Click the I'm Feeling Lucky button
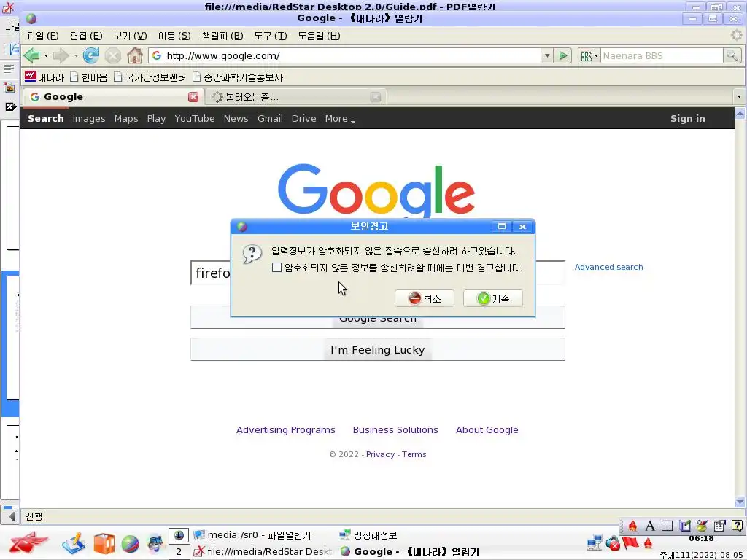This screenshot has height=560, width=747. click(x=377, y=349)
